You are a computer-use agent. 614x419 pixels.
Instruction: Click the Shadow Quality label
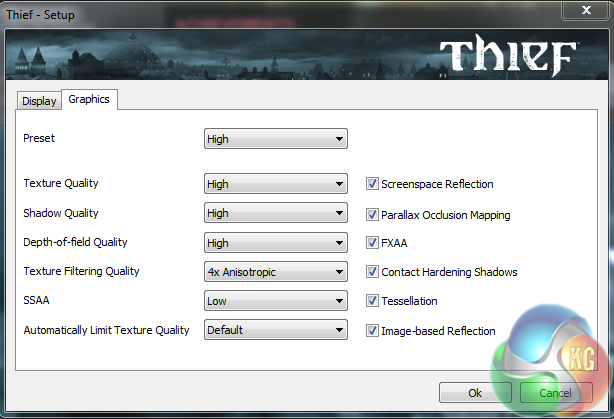point(61,213)
